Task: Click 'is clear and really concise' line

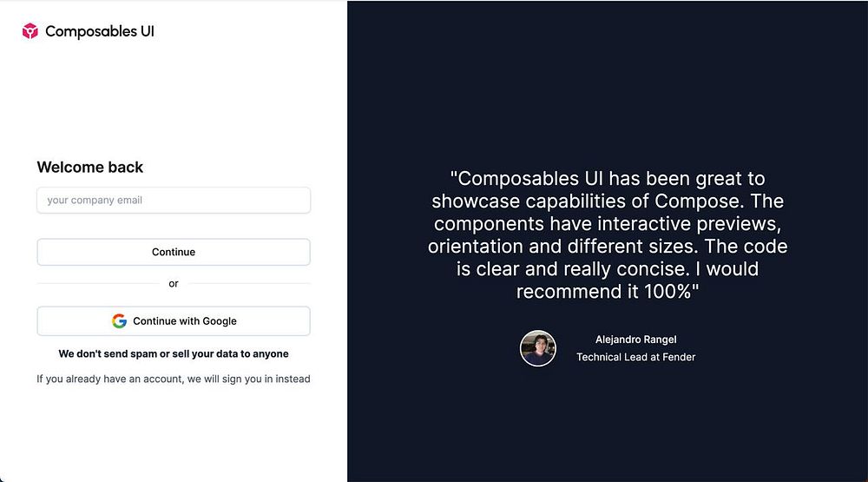Action: point(572,268)
